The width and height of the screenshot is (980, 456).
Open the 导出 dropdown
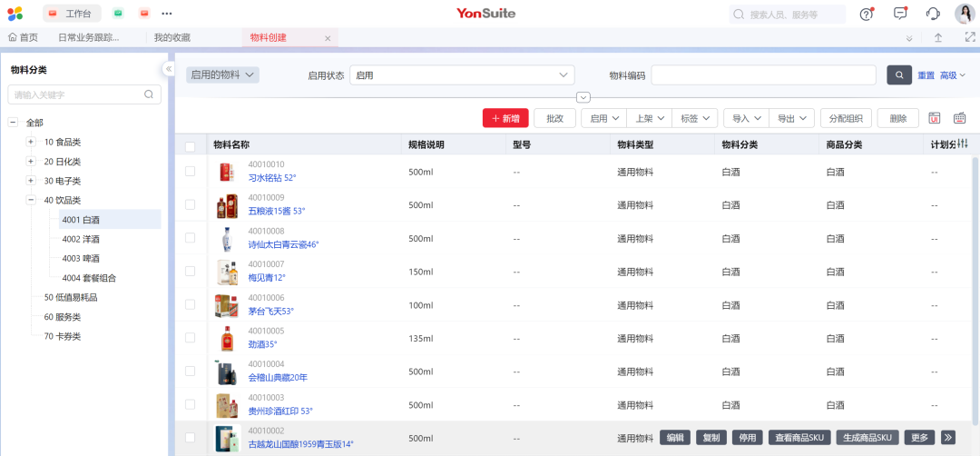(791, 118)
